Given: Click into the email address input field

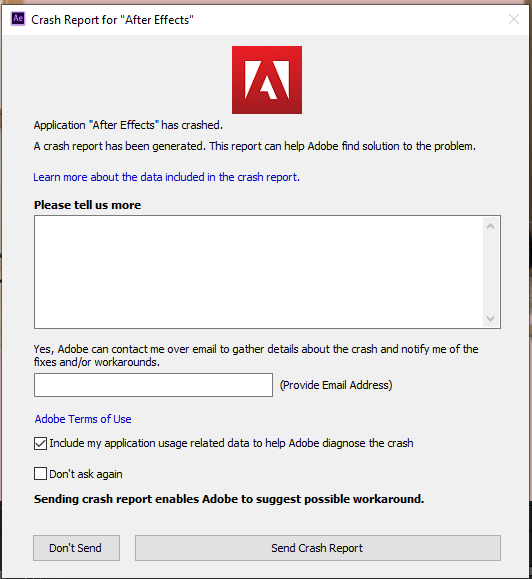Looking at the screenshot, I should (x=153, y=385).
